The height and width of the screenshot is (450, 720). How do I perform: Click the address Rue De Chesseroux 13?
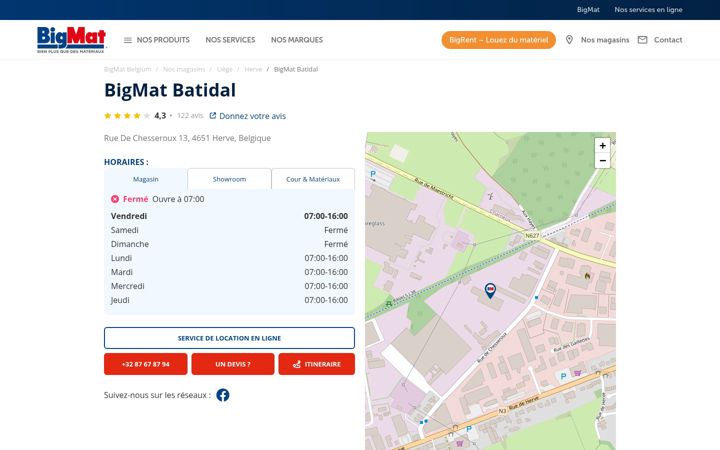[187, 138]
